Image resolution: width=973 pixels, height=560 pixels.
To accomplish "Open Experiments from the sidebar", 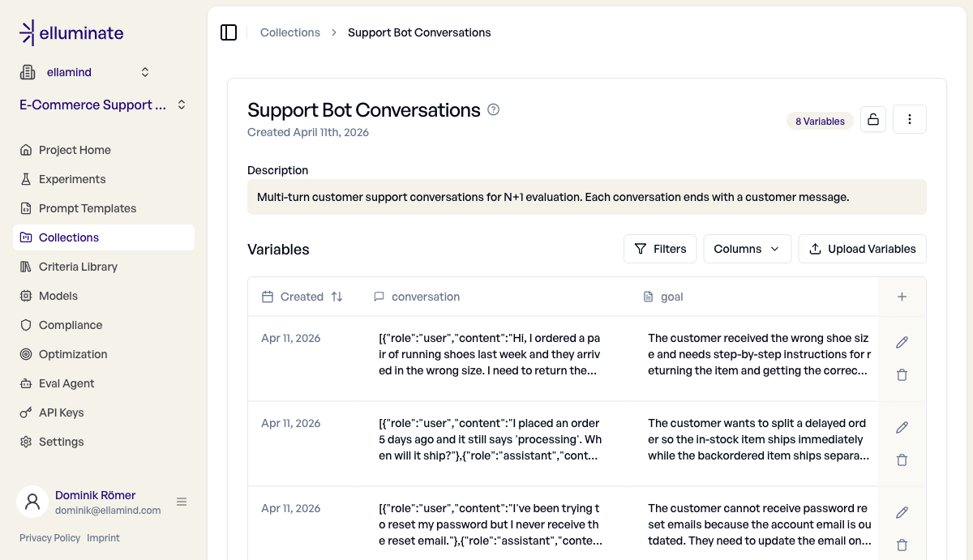I will pyautogui.click(x=71, y=178).
